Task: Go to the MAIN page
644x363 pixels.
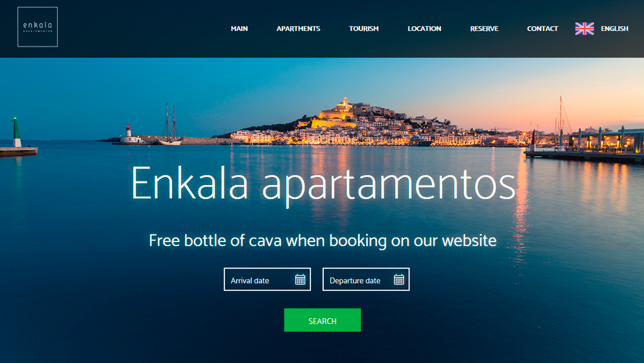Action: click(x=239, y=28)
